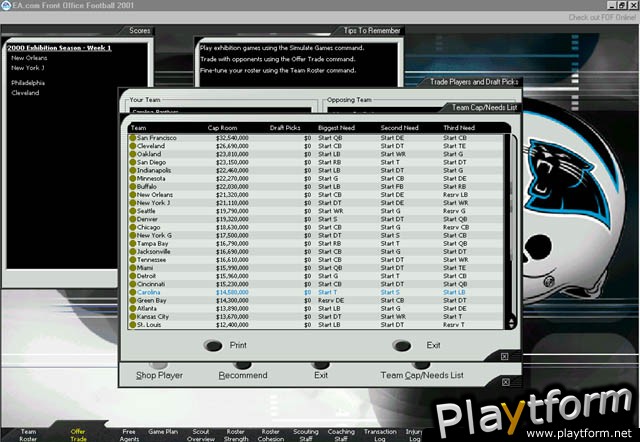The image size is (640, 442).
Task: Click the yellow dot icon beside St. Louis
Action: click(132, 325)
